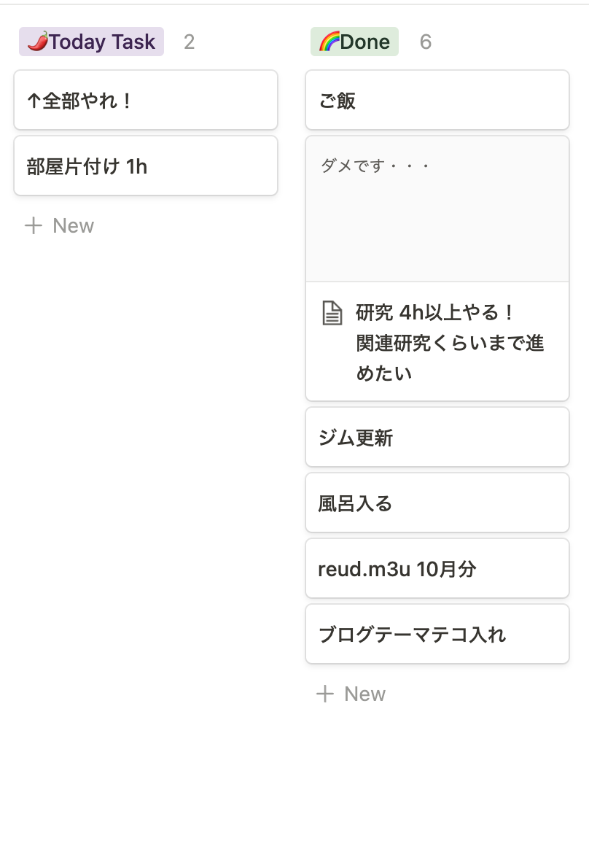Click the plus icon under Today Task column
This screenshot has width=589, height=868.
34,225
